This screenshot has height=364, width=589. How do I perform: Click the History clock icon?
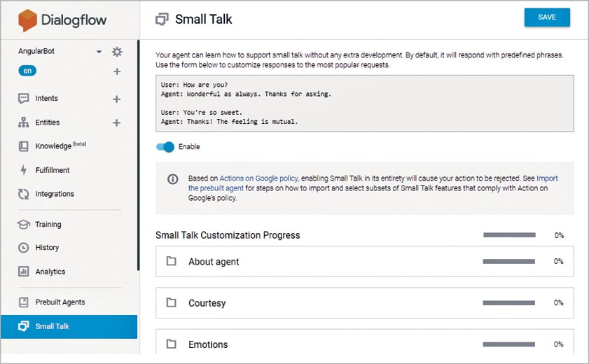pyautogui.click(x=23, y=248)
